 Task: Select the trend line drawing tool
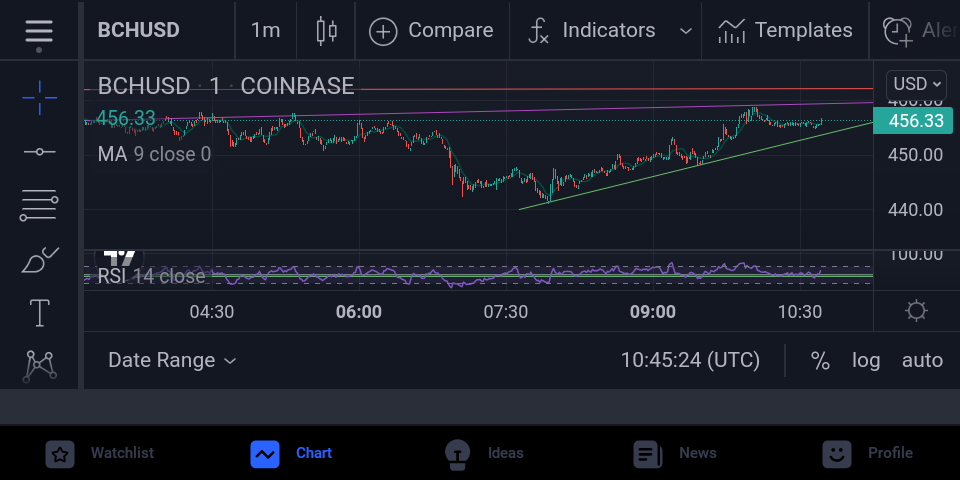40,152
